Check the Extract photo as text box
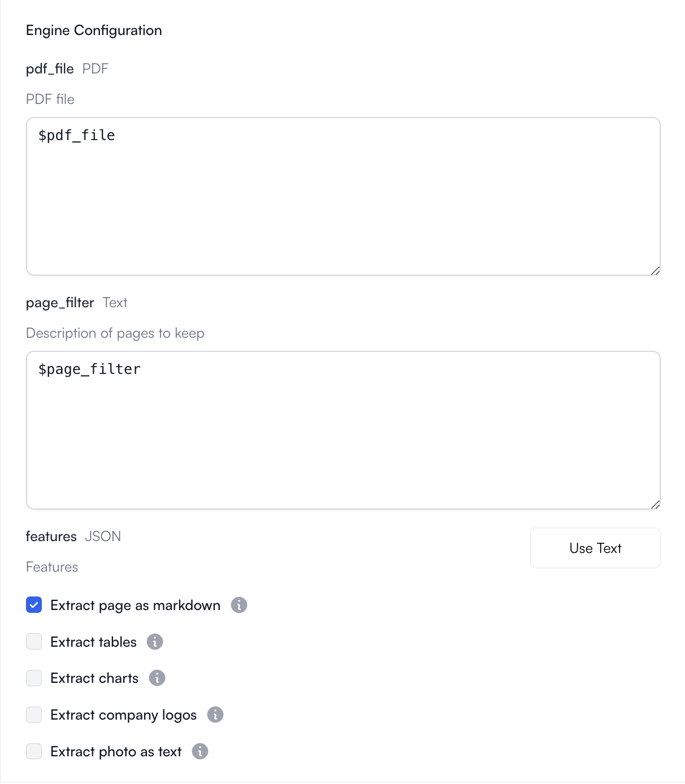This screenshot has width=685, height=784. [x=34, y=751]
